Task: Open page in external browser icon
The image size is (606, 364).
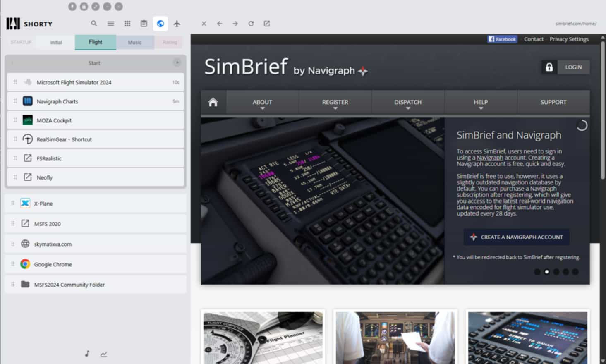Action: tap(267, 24)
